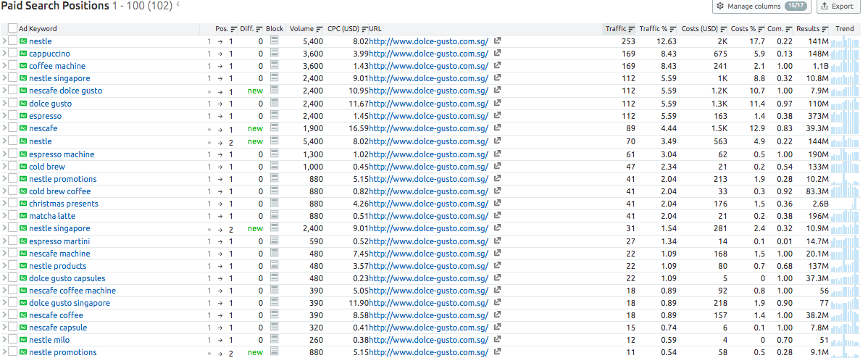Open external link icon in nestle milo row
868x358 pixels.
(497, 339)
